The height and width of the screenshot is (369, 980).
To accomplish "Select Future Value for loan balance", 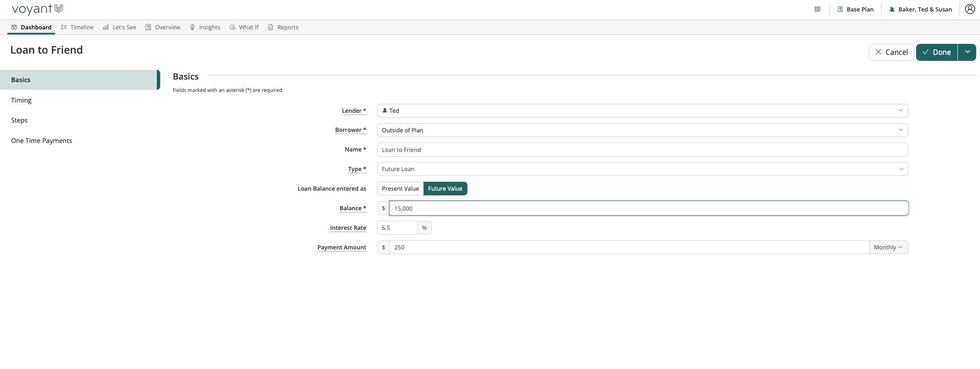I will coord(445,189).
